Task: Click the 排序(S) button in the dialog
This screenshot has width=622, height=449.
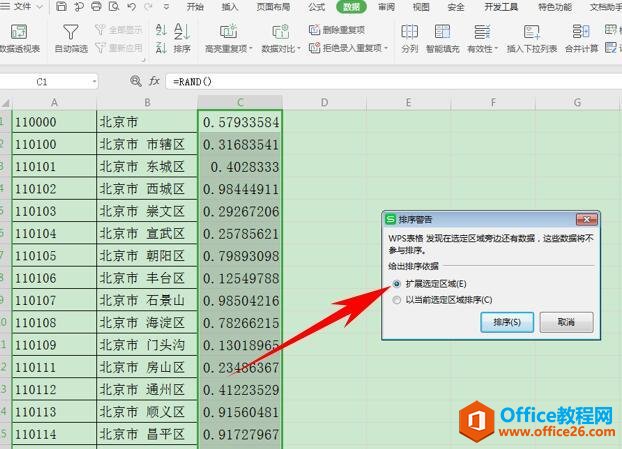Action: [507, 322]
